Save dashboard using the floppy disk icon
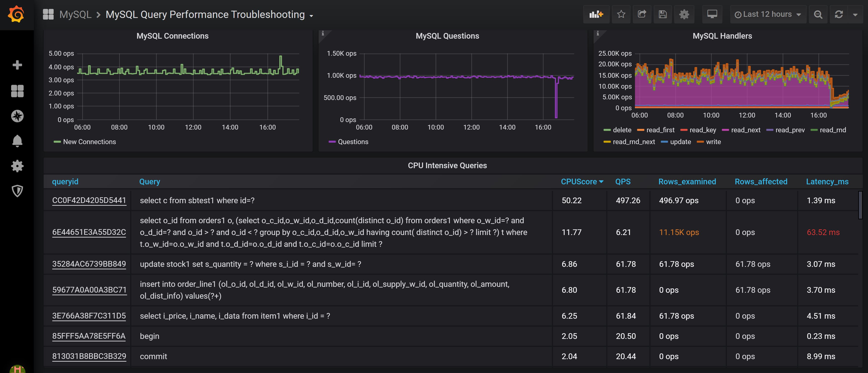The image size is (868, 373). pyautogui.click(x=662, y=15)
